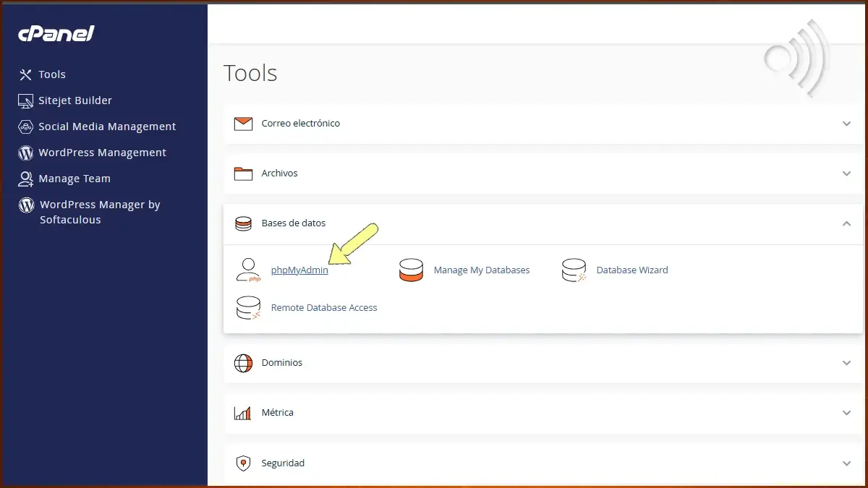Open Sitejet Builder from sidebar
The image size is (868, 488).
(75, 100)
